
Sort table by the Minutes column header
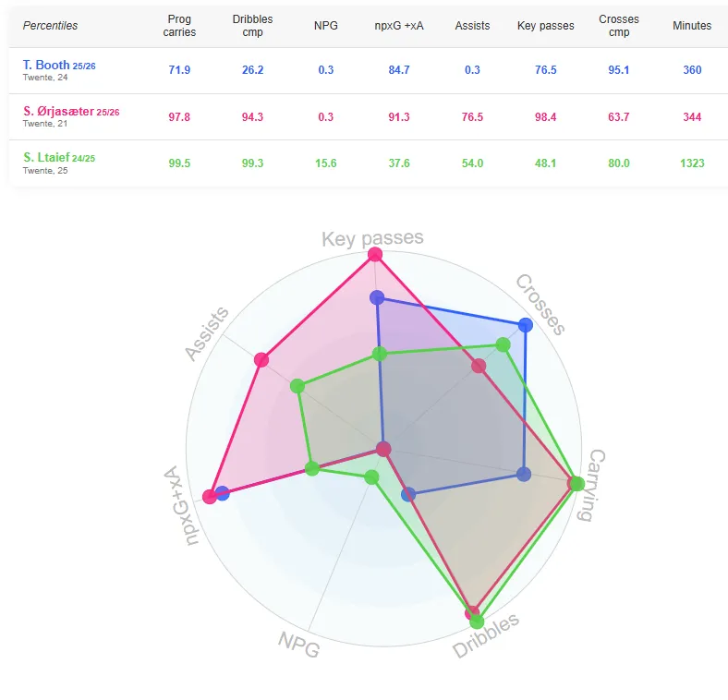[692, 26]
